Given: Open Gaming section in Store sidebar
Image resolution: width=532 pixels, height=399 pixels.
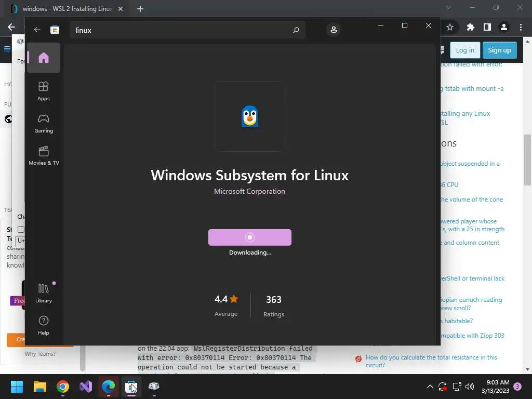Looking at the screenshot, I should [44, 123].
